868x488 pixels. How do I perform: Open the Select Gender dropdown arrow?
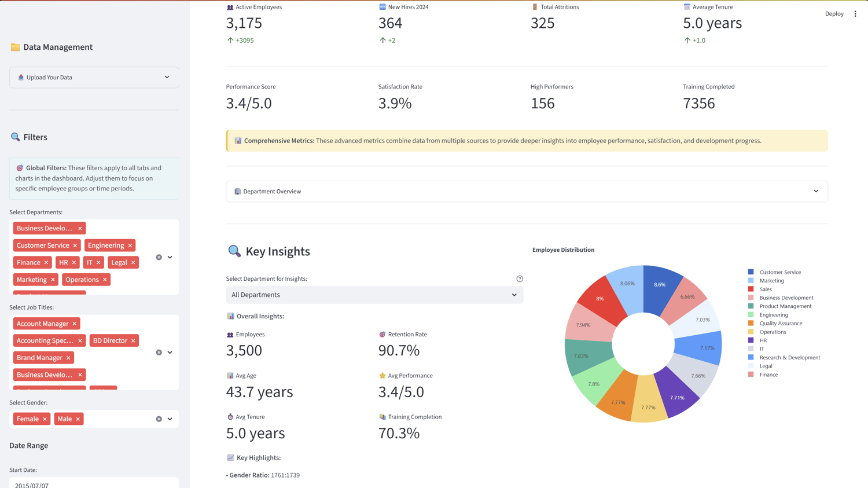(170, 419)
